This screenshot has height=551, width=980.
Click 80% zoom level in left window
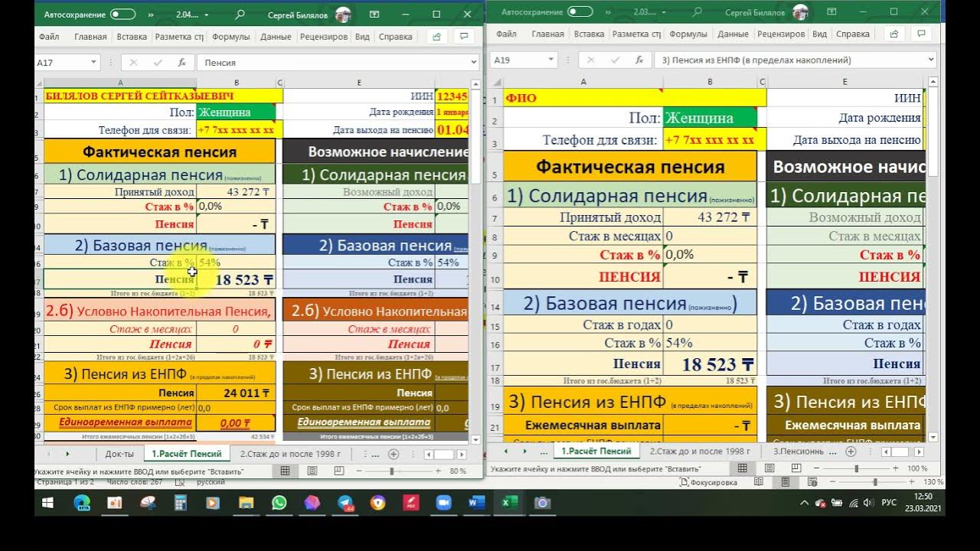pos(458,471)
